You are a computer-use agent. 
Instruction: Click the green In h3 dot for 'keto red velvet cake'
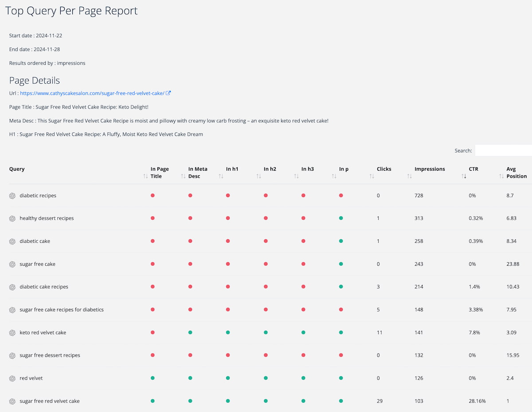pos(303,332)
